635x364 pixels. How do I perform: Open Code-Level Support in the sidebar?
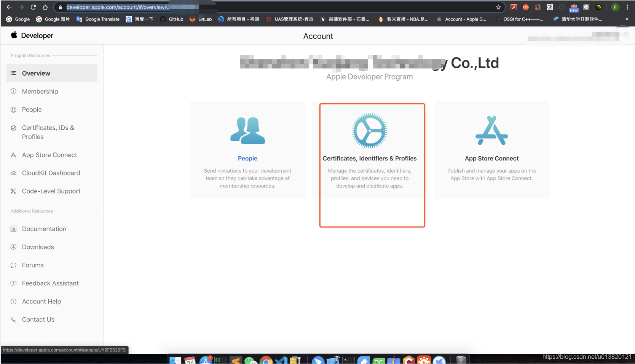pyautogui.click(x=52, y=191)
